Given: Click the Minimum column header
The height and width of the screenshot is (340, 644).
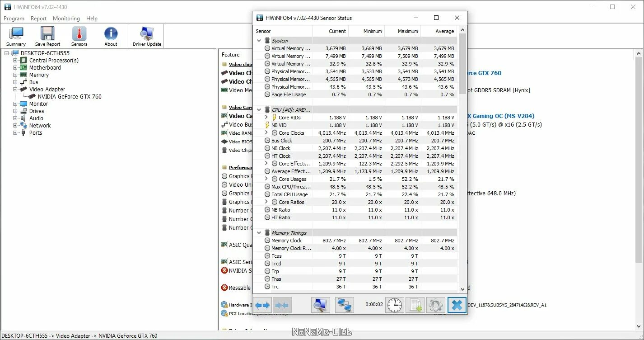Looking at the screenshot, I should [x=366, y=31].
